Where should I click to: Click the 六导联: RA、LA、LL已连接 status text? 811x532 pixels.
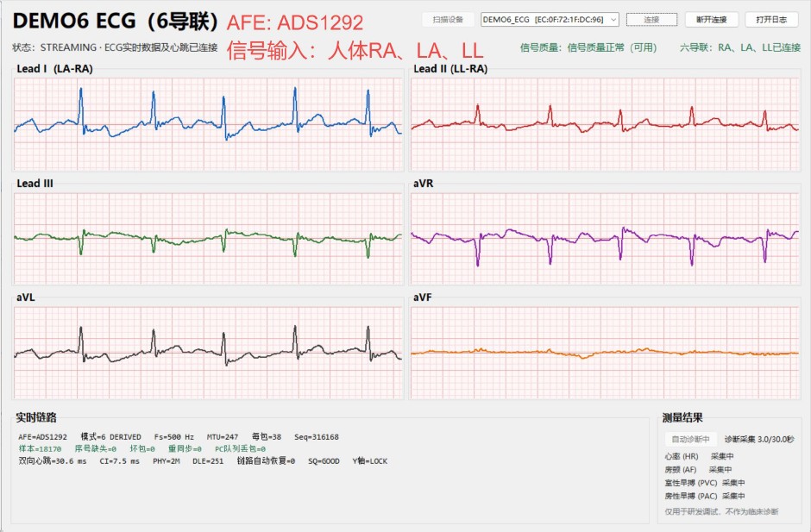pos(740,47)
